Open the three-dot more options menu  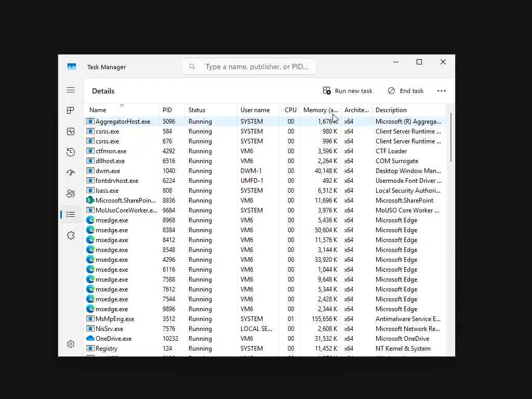click(442, 91)
